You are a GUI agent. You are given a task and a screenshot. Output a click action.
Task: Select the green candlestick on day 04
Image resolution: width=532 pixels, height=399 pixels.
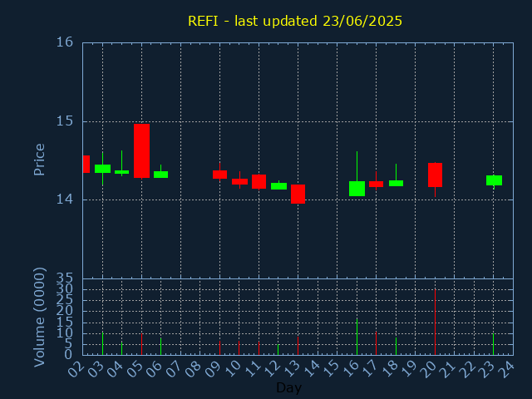tap(122, 172)
